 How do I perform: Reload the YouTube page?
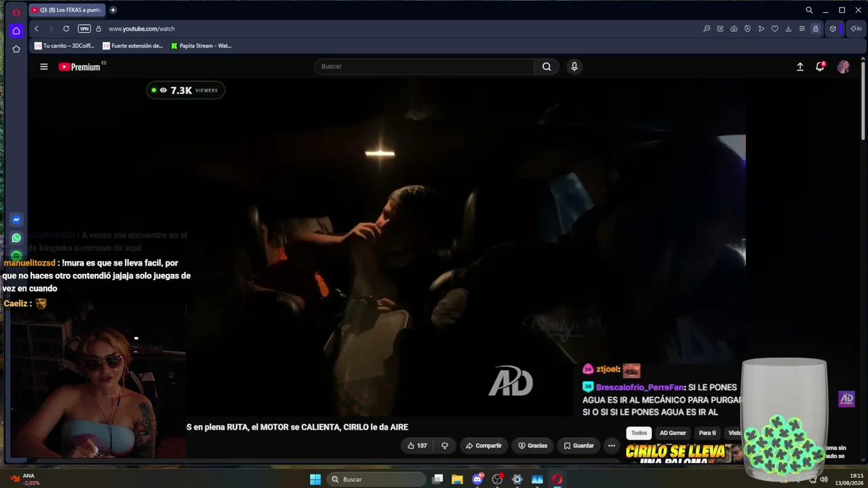pyautogui.click(x=66, y=28)
